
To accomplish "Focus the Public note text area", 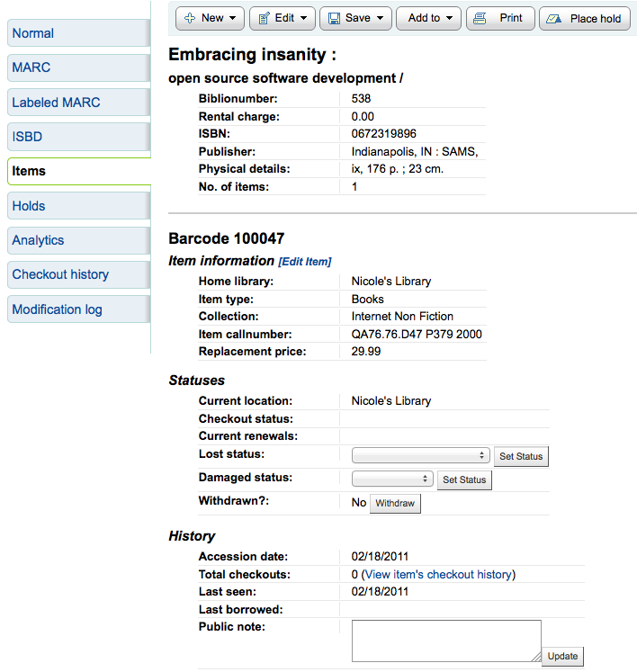I will pos(445,641).
